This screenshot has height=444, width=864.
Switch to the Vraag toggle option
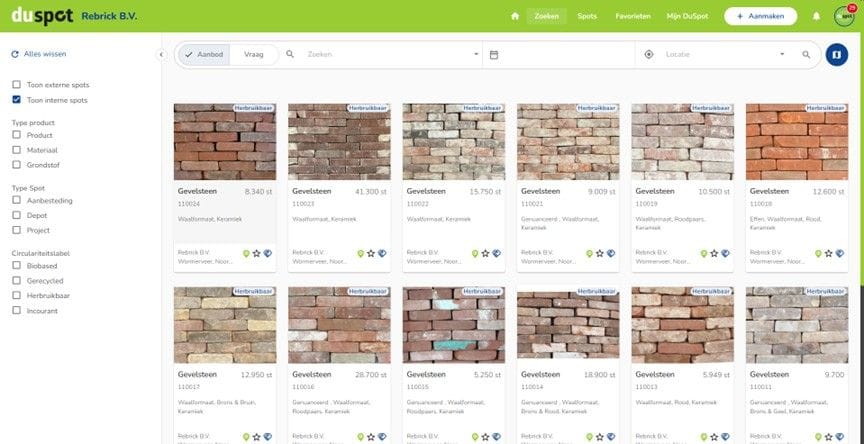pyautogui.click(x=254, y=54)
